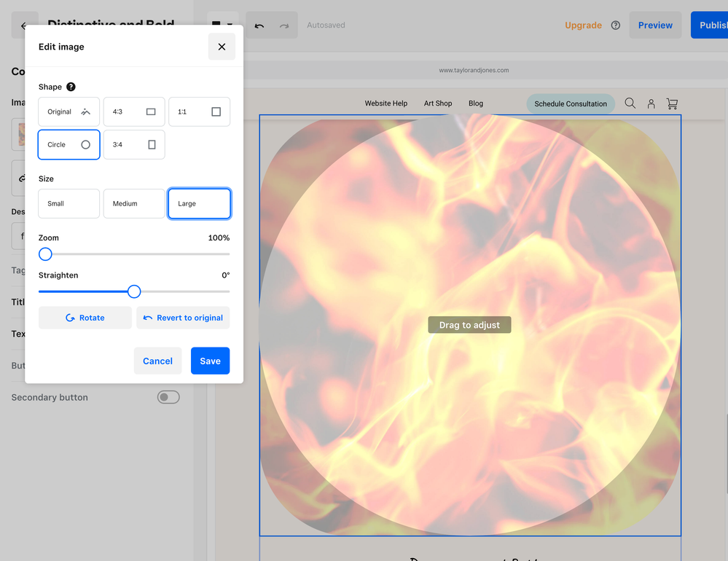
Task: Click the Shape help question mark icon
Action: (71, 87)
